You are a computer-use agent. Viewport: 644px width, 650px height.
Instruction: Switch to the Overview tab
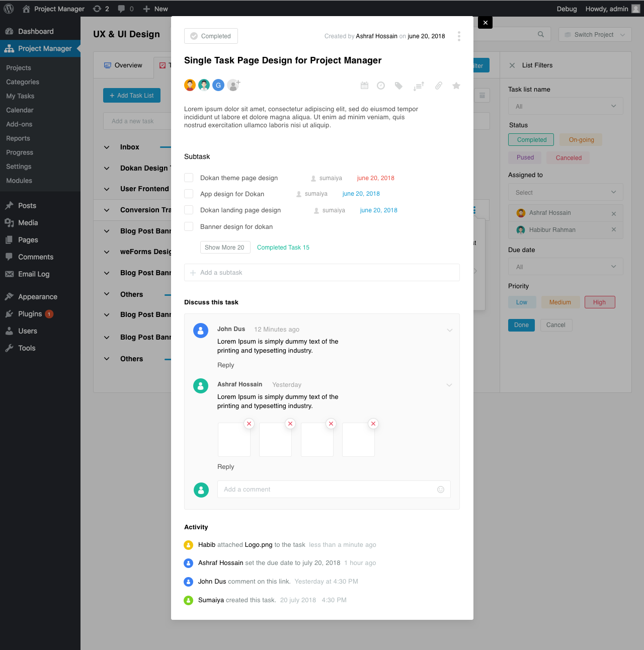pos(123,65)
